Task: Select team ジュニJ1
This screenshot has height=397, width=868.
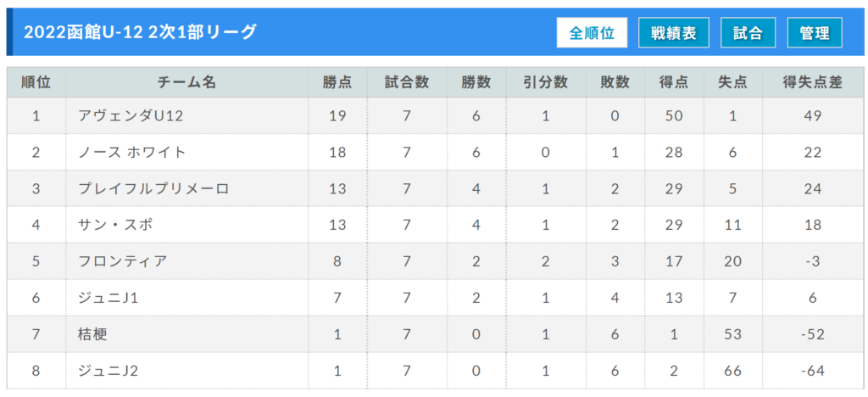Action: (108, 298)
